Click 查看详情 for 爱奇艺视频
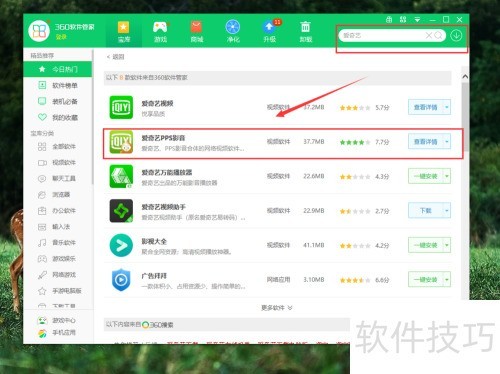This screenshot has height=374, width=500. (x=425, y=107)
